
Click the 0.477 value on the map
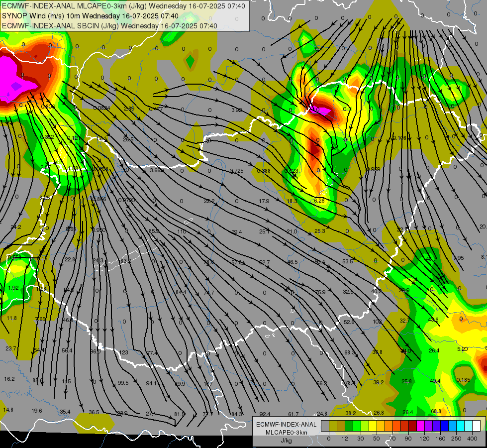click(x=156, y=109)
